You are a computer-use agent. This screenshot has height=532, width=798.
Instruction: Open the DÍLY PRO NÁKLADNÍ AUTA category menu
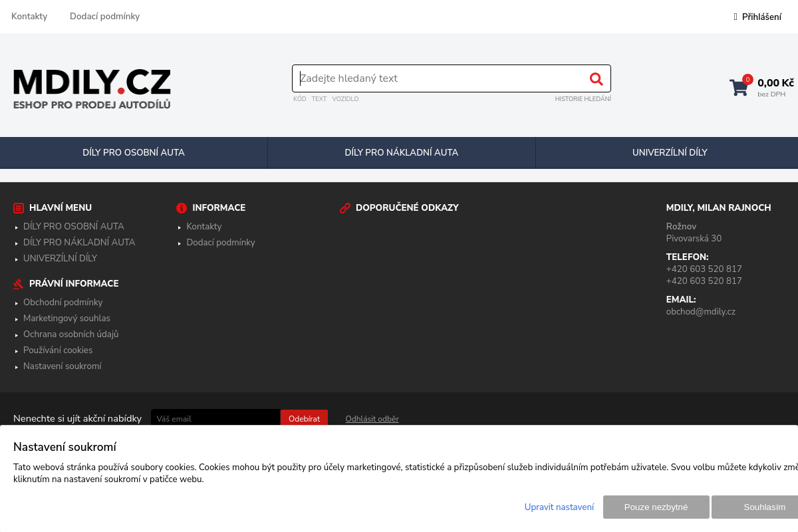tap(401, 152)
